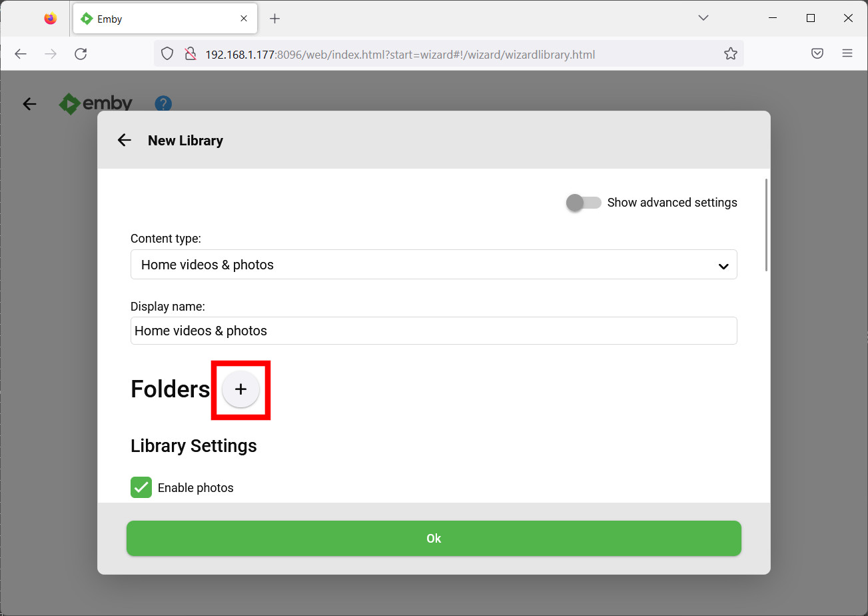Toggle Show advanced settings switch
The height and width of the screenshot is (616, 868).
pyautogui.click(x=584, y=203)
